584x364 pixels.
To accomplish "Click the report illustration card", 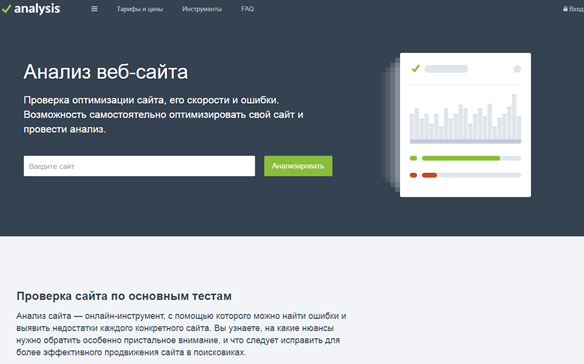I will tap(465, 125).
